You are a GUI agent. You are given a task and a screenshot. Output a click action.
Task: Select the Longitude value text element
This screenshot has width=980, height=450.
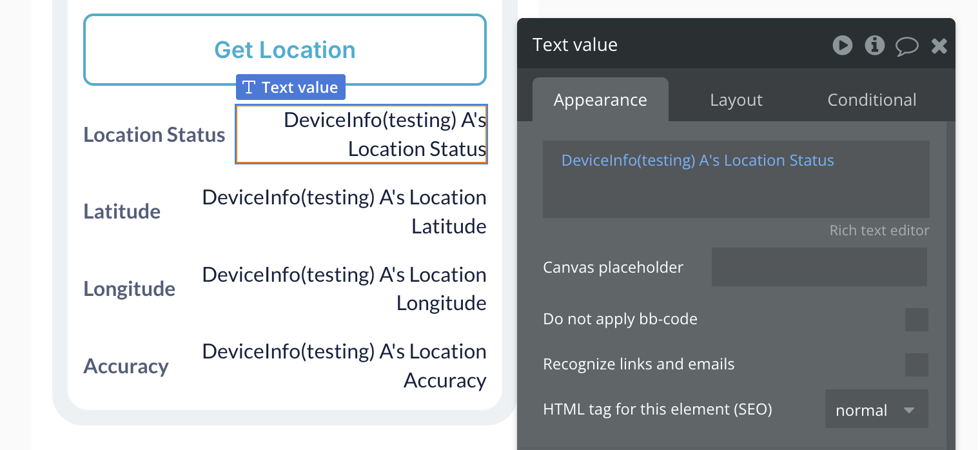[x=344, y=289]
